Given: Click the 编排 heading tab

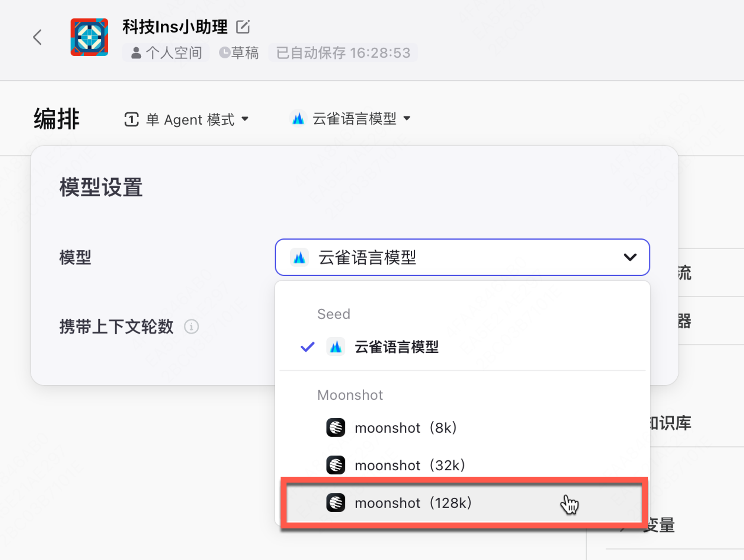Looking at the screenshot, I should [57, 119].
